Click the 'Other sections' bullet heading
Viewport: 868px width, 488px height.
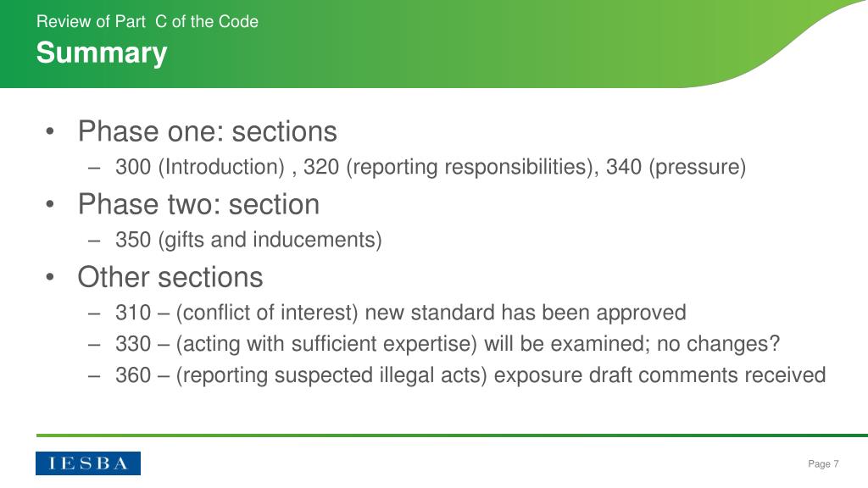(170, 277)
